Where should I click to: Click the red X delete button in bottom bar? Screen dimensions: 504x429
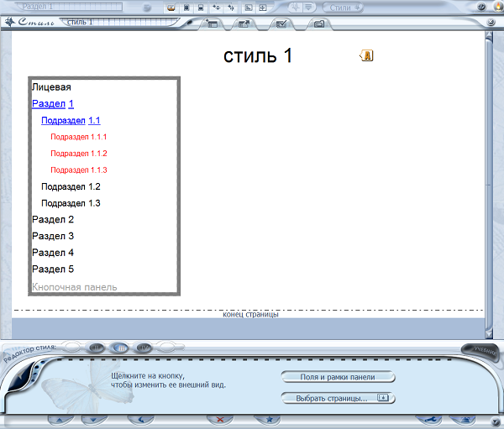tap(220, 418)
